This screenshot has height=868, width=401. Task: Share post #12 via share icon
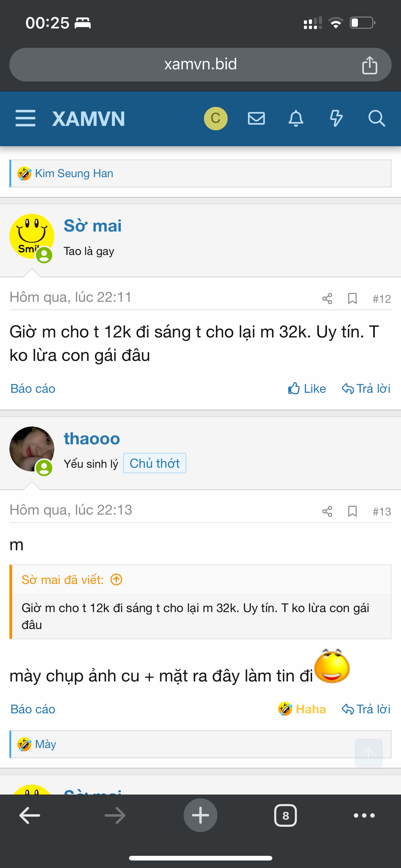327,298
